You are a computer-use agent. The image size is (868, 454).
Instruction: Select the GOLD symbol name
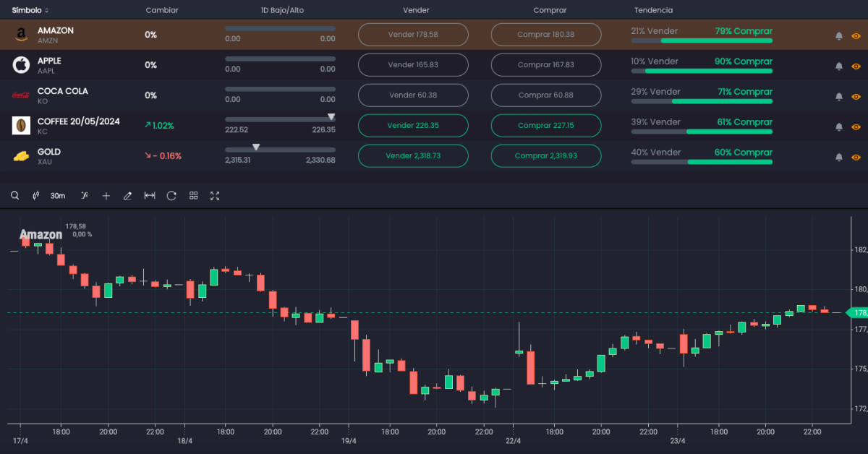pyautogui.click(x=49, y=152)
